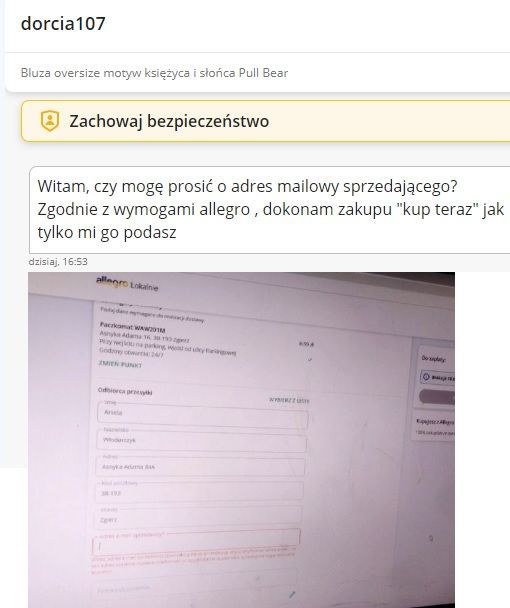The height and width of the screenshot is (608, 510).
Task: Click the timestamp dzisiaj, 16:53
Action: pyautogui.click(x=58, y=262)
